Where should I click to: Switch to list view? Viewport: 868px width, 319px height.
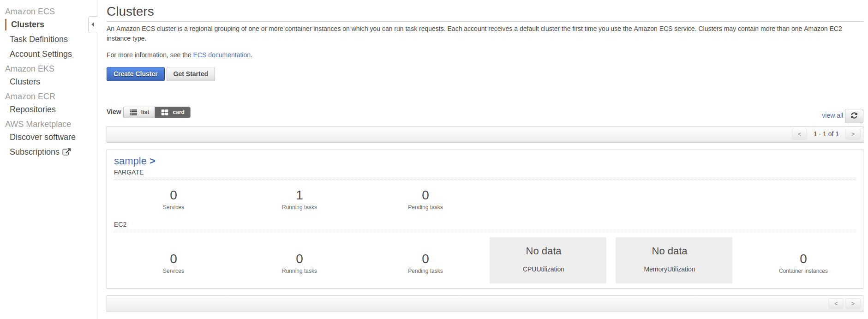click(139, 112)
